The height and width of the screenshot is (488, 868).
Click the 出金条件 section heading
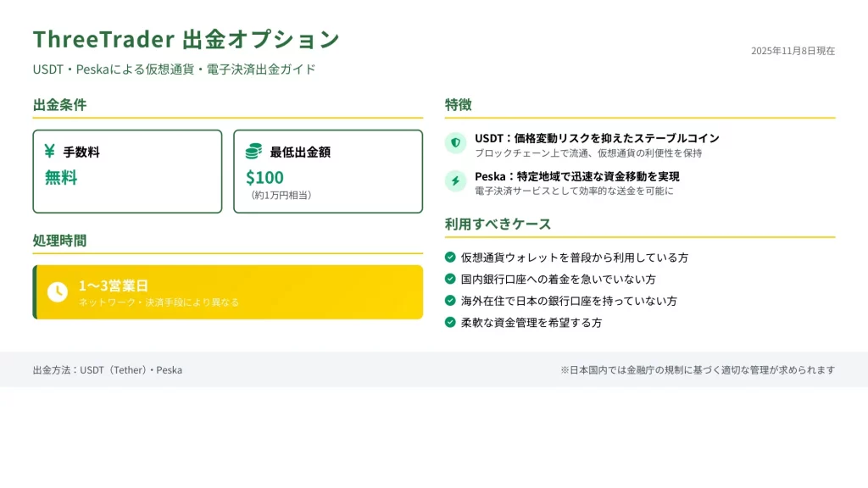[x=59, y=105]
